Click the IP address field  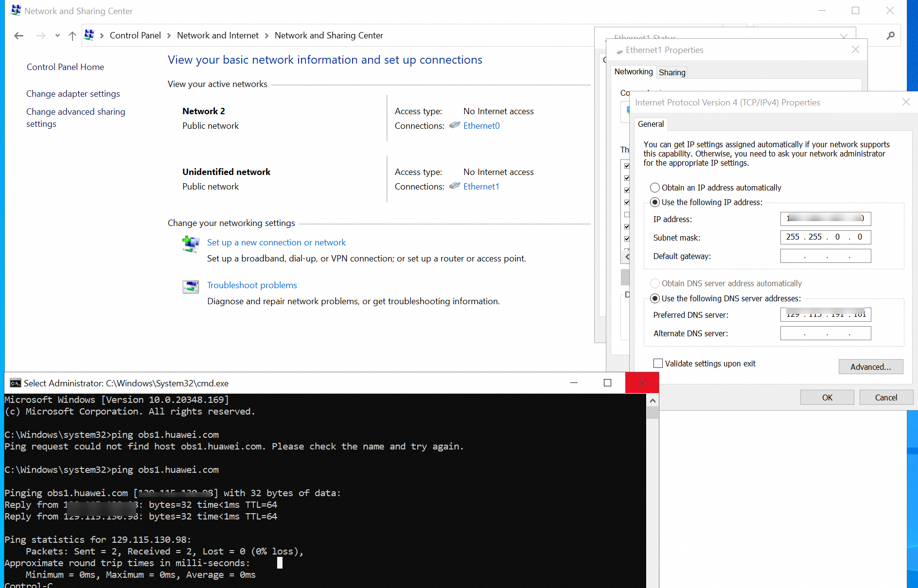coord(826,219)
